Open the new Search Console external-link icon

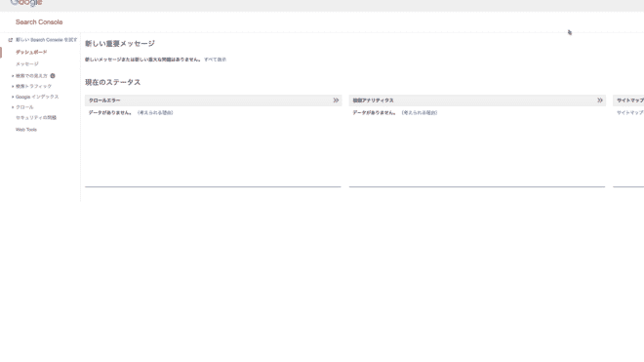[11, 40]
